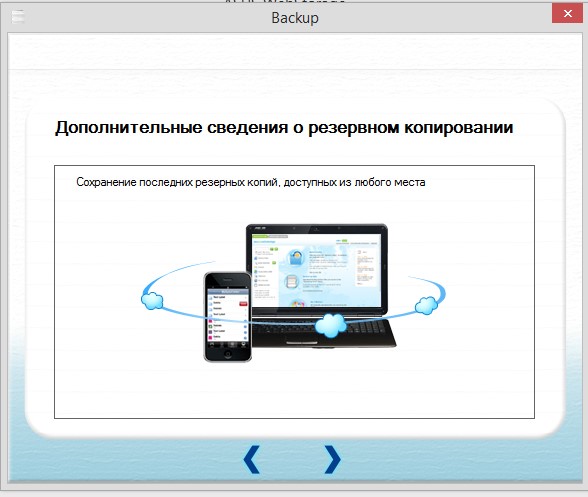The width and height of the screenshot is (588, 497).
Task: Click the red button on phone screen
Action: (x=243, y=303)
